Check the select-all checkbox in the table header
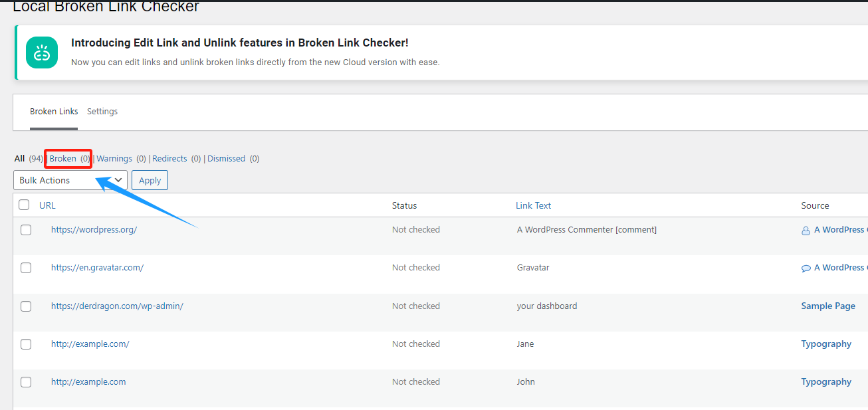The width and height of the screenshot is (868, 410). 25,205
